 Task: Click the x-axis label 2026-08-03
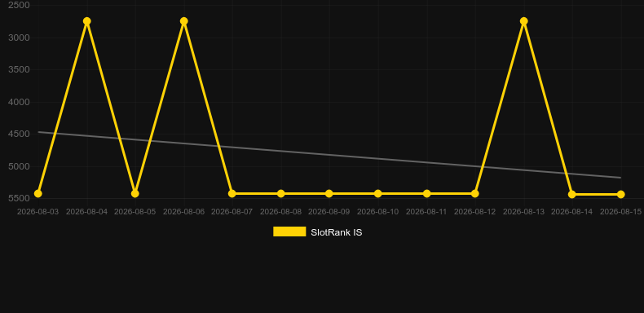37,212
